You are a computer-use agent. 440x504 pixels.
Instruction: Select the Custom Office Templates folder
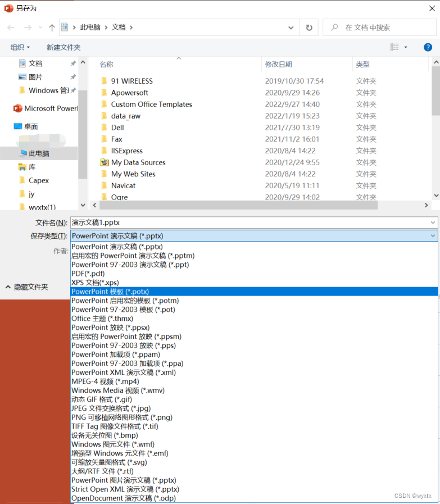coord(151,104)
